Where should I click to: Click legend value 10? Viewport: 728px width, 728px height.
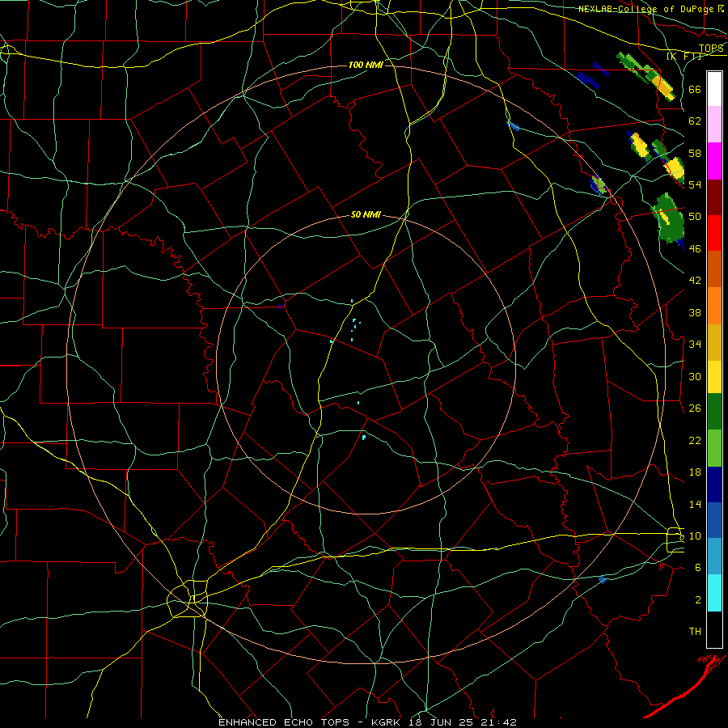tap(695, 535)
